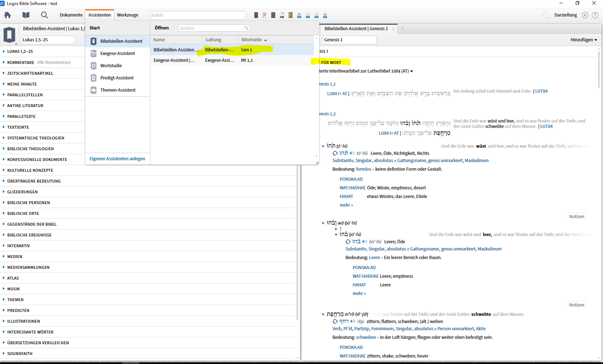Open the purple-white book shortcut
Screen dimensions: 603x364
click(x=282, y=15)
